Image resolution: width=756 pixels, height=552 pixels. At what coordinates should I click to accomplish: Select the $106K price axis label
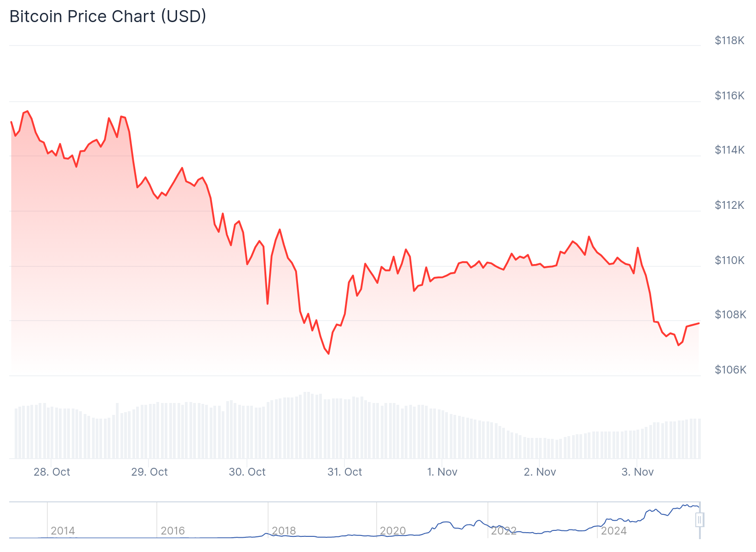pyautogui.click(x=730, y=370)
